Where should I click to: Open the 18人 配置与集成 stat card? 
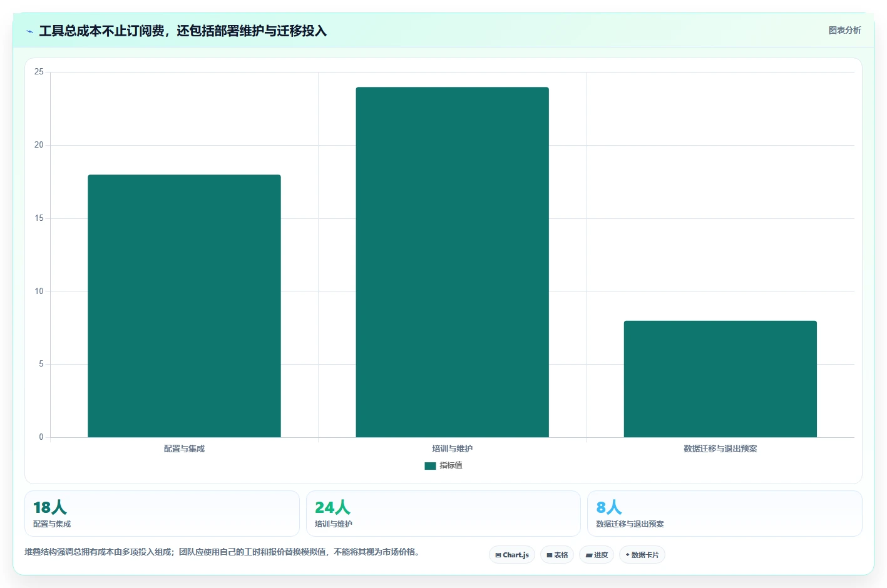[162, 514]
